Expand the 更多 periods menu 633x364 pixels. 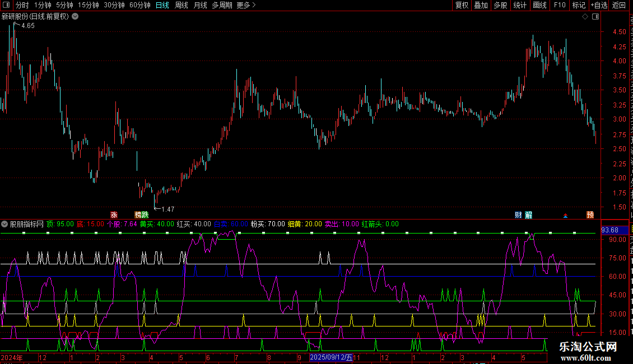pyautogui.click(x=246, y=5)
